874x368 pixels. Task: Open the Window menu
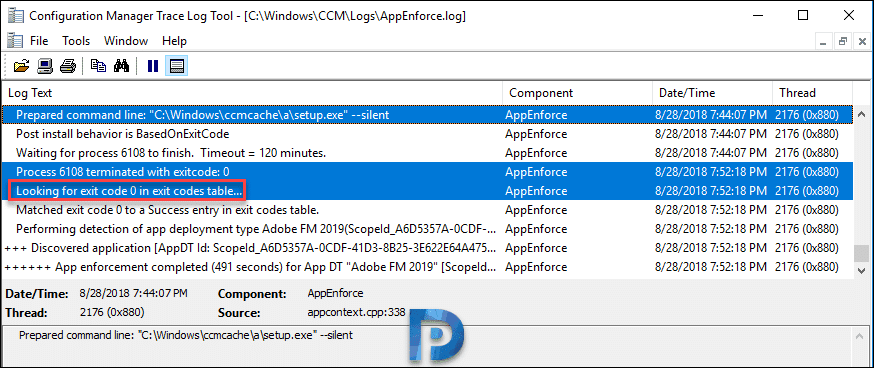(126, 41)
